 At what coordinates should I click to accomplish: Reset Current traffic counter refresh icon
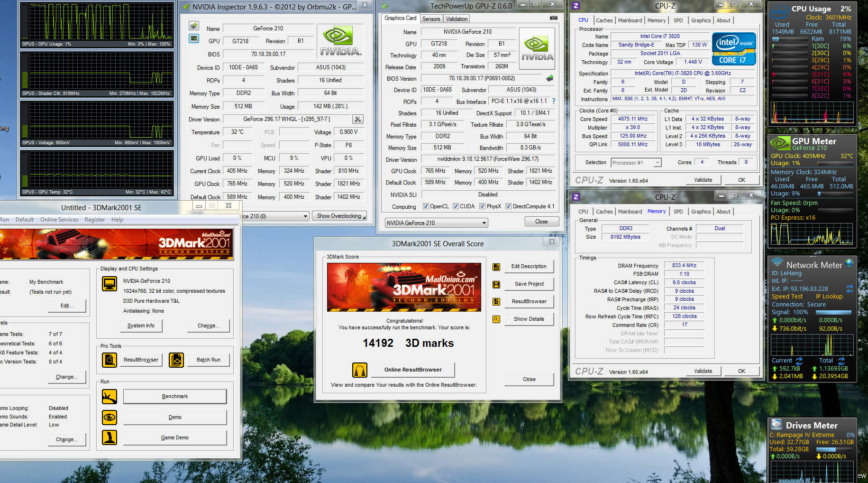[x=799, y=361]
